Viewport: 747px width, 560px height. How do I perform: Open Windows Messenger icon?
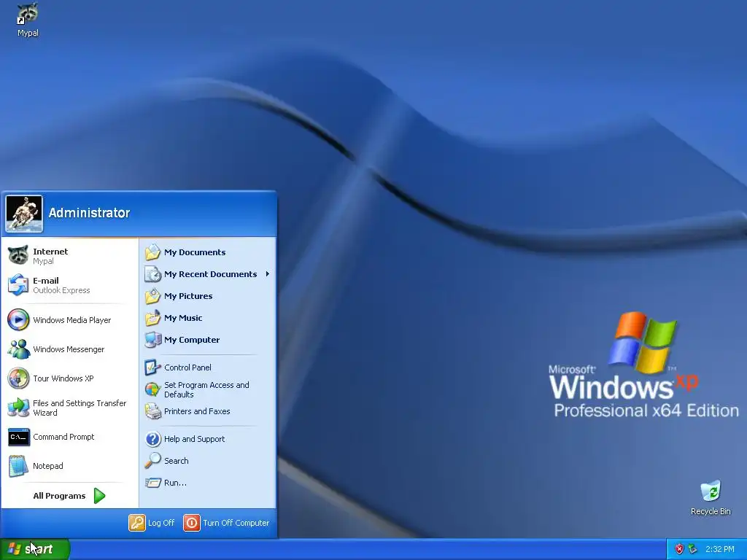coord(18,349)
